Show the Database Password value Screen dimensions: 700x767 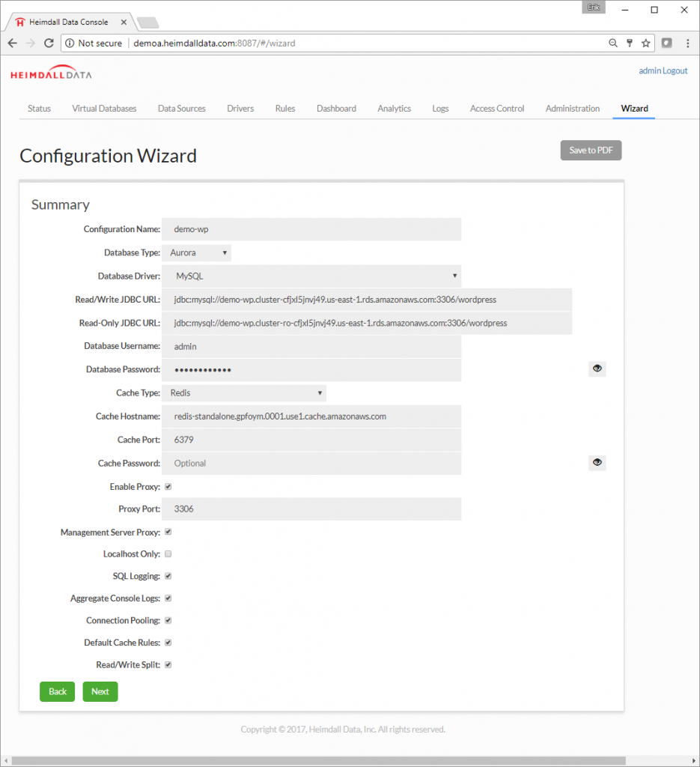pos(597,369)
